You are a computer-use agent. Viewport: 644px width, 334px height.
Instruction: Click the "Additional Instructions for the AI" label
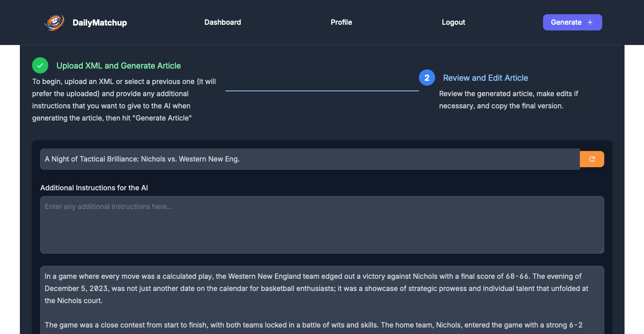pos(94,187)
